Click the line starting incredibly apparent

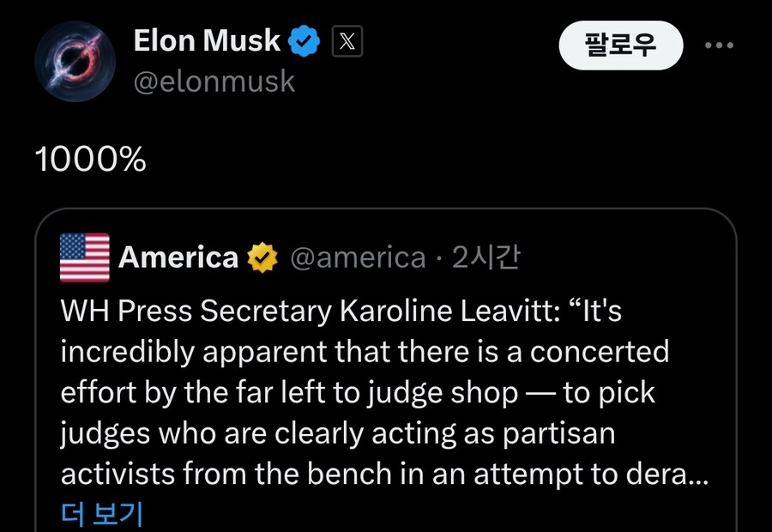(365, 352)
